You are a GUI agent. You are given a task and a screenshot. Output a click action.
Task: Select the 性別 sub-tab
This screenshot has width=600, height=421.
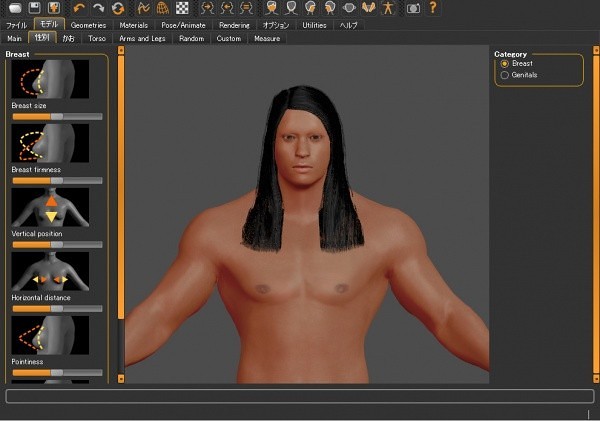(42, 38)
